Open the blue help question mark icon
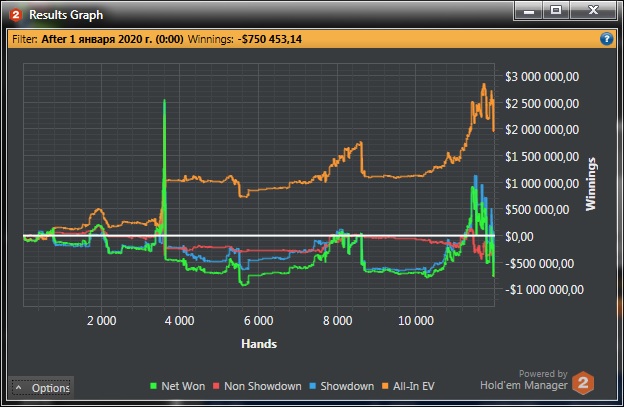624x408 pixels. point(606,39)
